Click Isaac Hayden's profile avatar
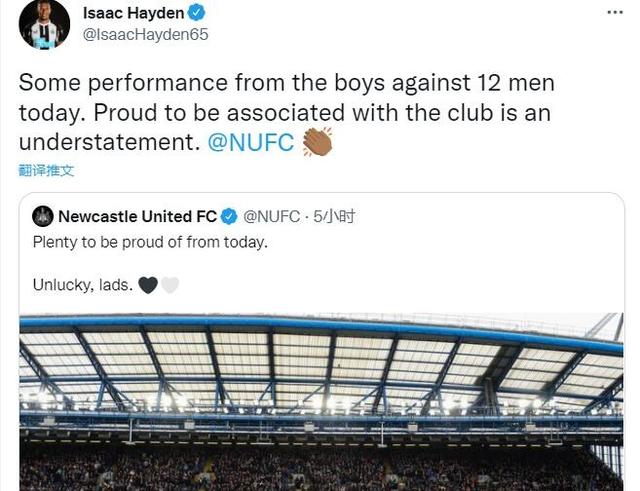The image size is (640, 491). (44, 24)
